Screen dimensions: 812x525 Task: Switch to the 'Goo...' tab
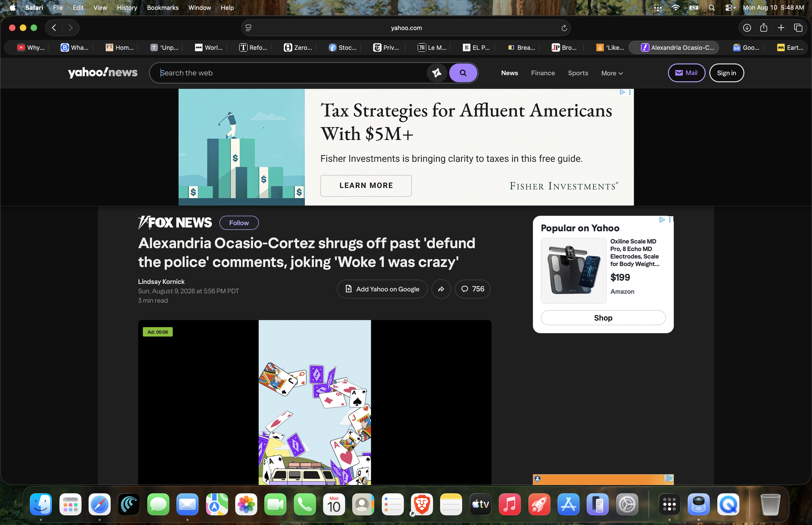[x=746, y=47]
